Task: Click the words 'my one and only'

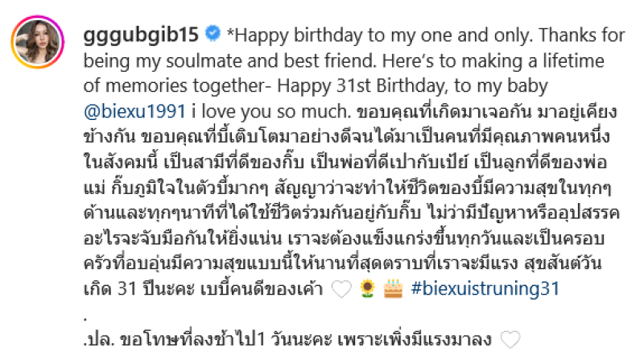Action: 461,35
